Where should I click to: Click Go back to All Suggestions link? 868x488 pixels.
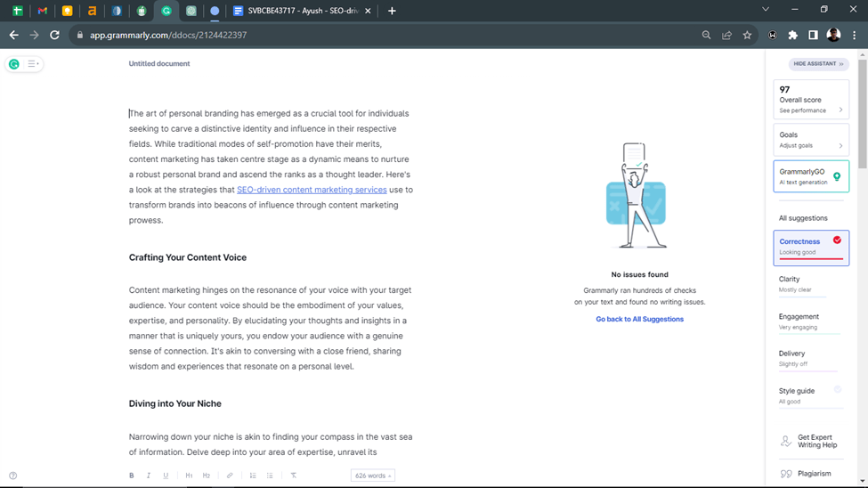click(639, 319)
